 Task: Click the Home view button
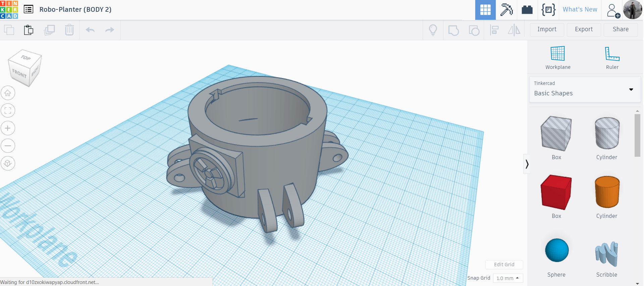pos(8,93)
